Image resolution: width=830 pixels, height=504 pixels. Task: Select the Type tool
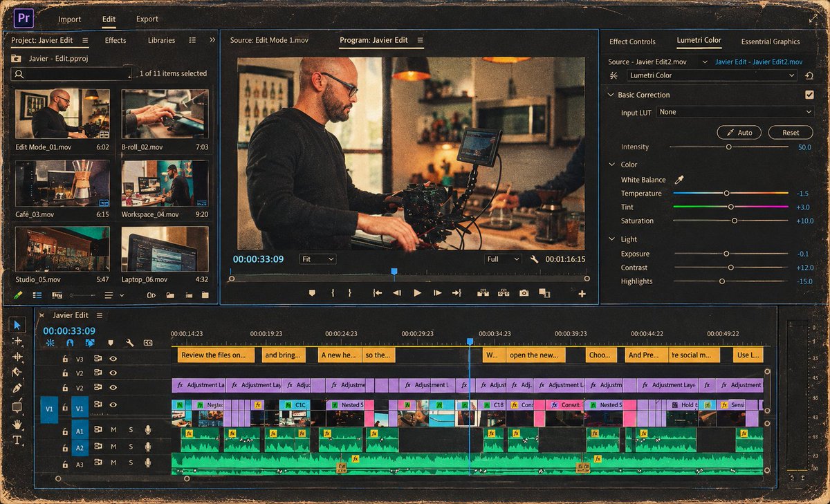point(18,440)
